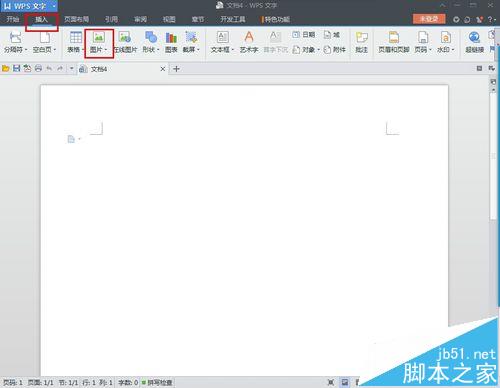Screen dimensions: 500x388
Task: Open the quick access toolbar customize arrow
Action: pos(71,69)
